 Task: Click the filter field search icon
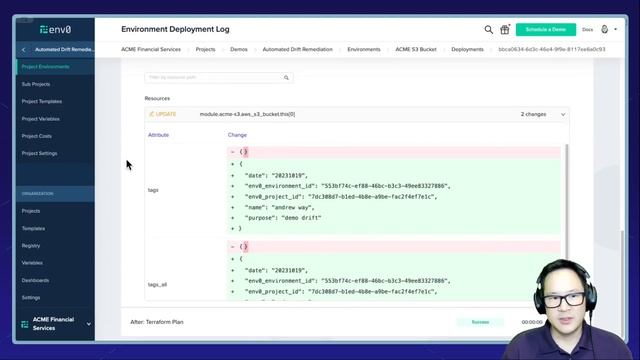286,78
